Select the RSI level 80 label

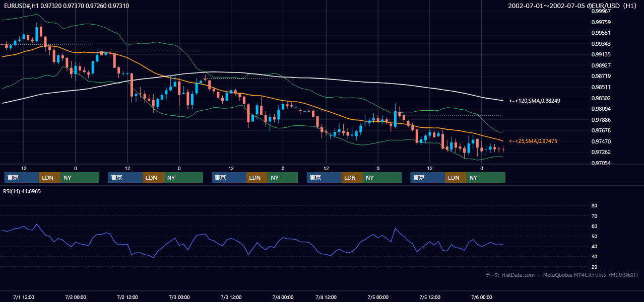click(x=594, y=206)
